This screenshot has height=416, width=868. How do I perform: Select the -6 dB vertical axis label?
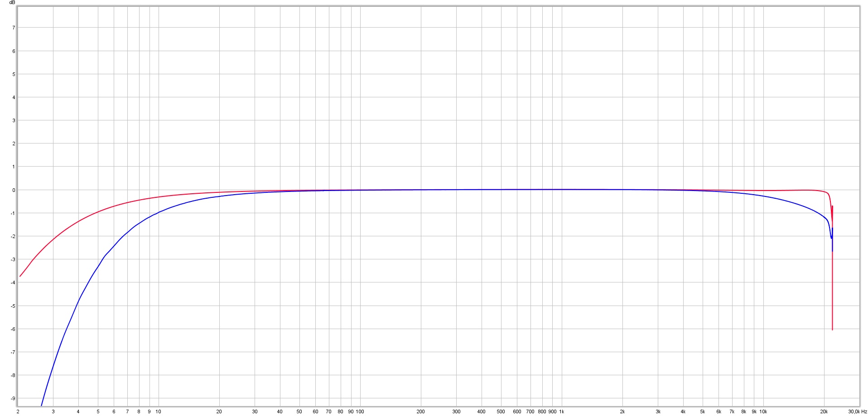[13, 329]
